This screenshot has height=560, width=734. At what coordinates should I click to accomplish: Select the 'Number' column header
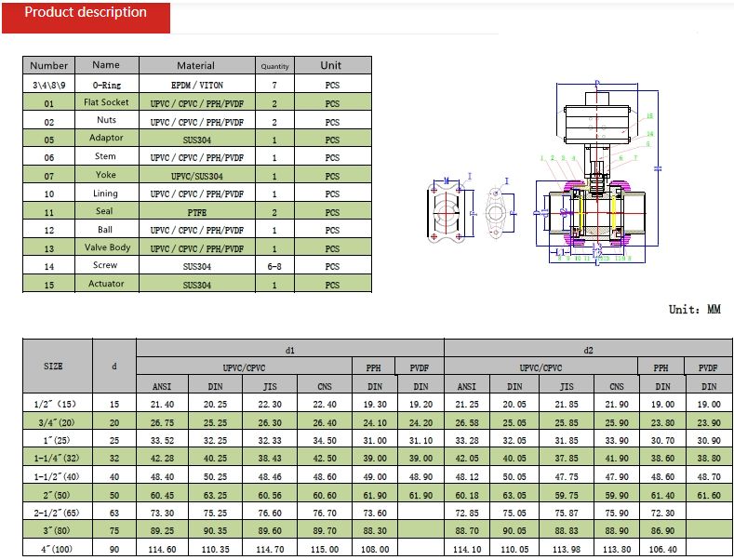click(49, 66)
